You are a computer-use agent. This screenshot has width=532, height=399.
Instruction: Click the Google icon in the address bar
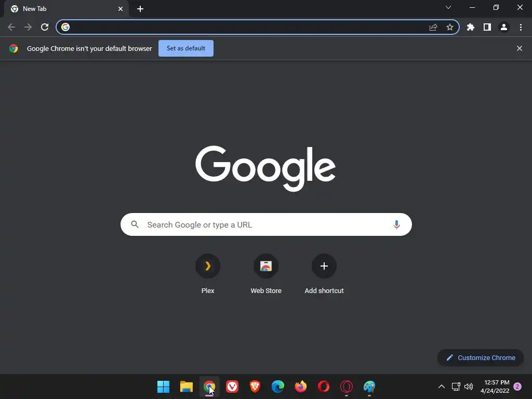(x=65, y=27)
